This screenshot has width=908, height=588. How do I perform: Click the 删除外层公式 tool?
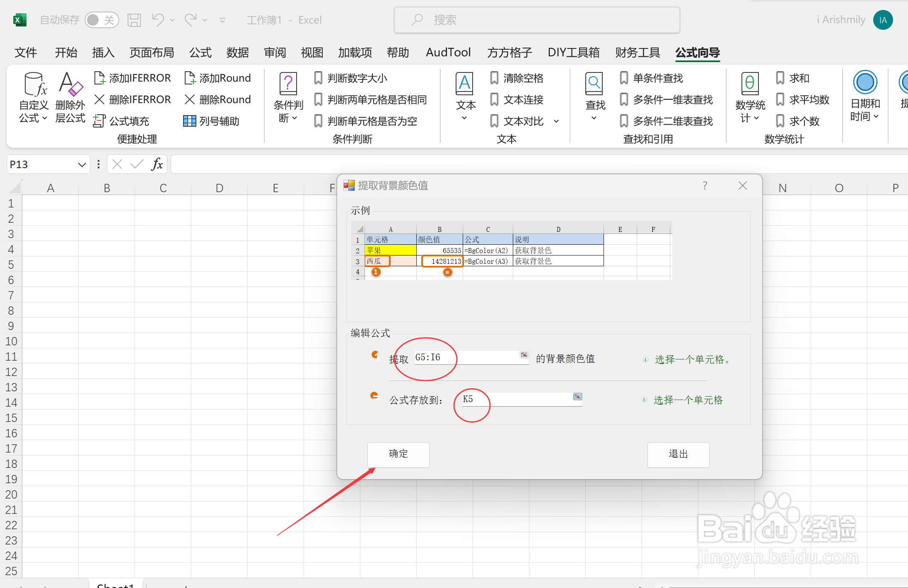[x=70, y=98]
